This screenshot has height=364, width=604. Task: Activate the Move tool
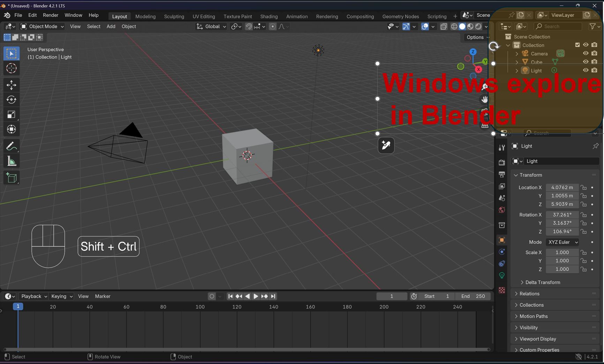[12, 85]
